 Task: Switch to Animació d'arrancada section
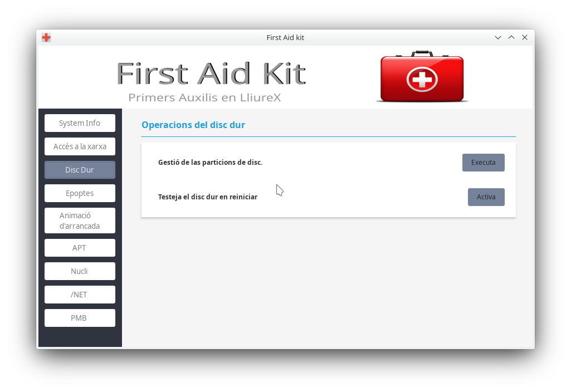pos(80,220)
